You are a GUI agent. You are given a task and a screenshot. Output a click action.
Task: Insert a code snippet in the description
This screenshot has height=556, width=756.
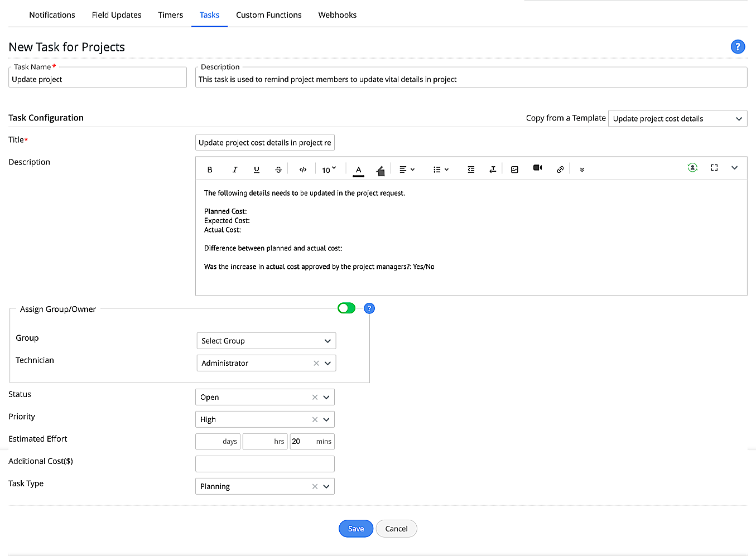point(302,169)
